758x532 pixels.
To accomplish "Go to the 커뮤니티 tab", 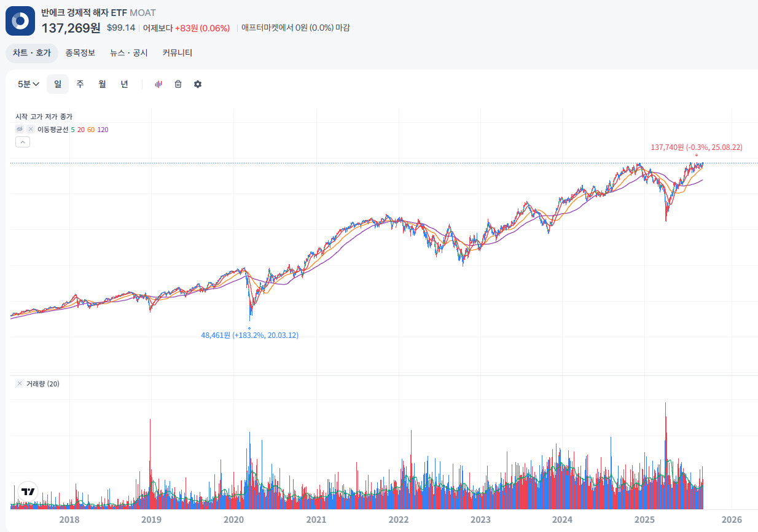I will 178,53.
